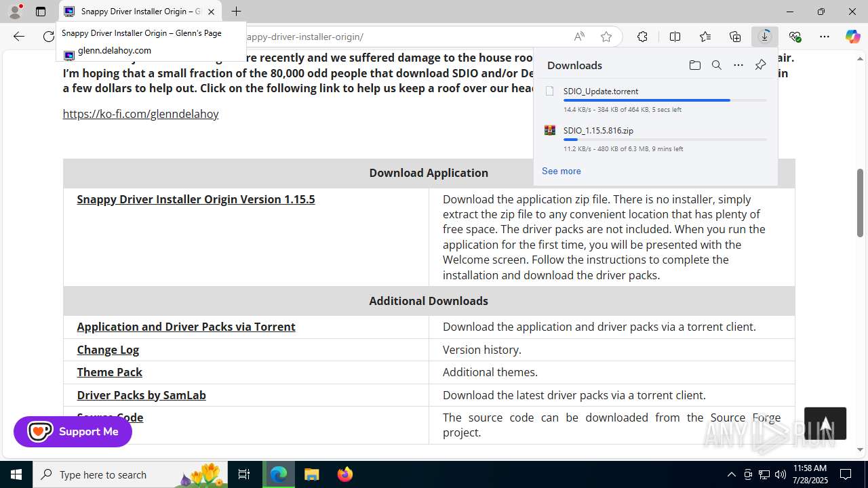Open Microsoft Edge from the taskbar
This screenshot has height=488, width=868.
point(279,474)
